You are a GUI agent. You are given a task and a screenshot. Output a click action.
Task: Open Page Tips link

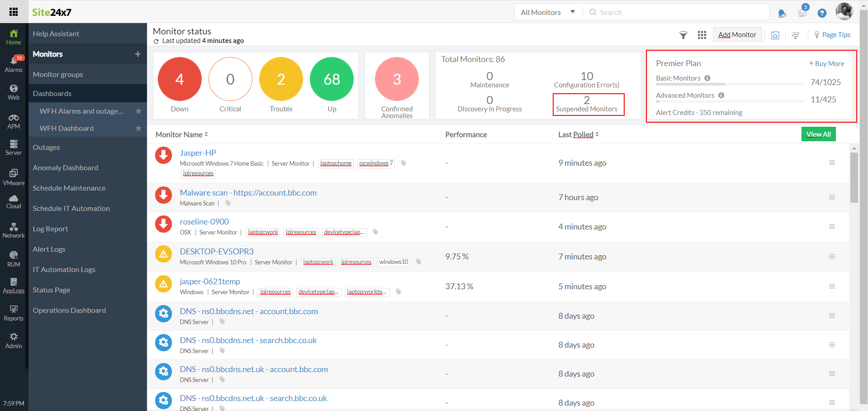[x=832, y=35]
